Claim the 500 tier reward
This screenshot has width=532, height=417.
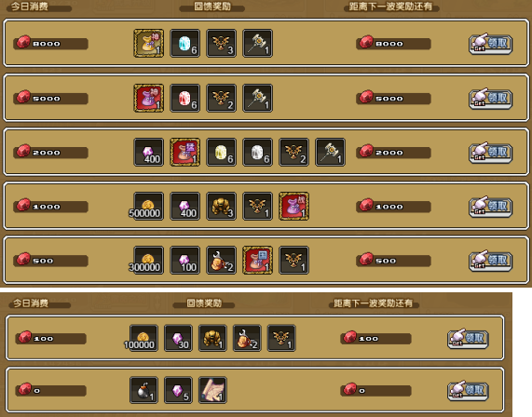491,261
